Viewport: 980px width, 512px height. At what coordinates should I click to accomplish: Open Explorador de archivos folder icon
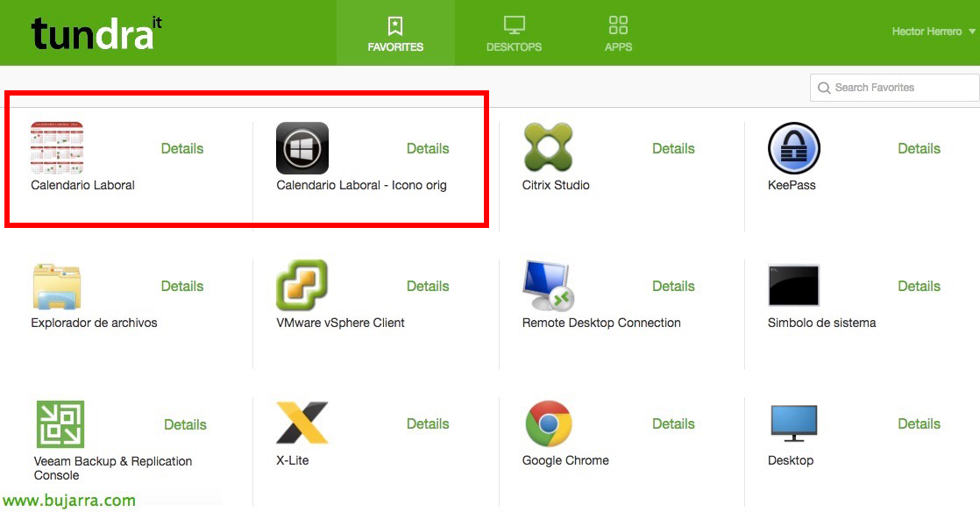(x=57, y=286)
